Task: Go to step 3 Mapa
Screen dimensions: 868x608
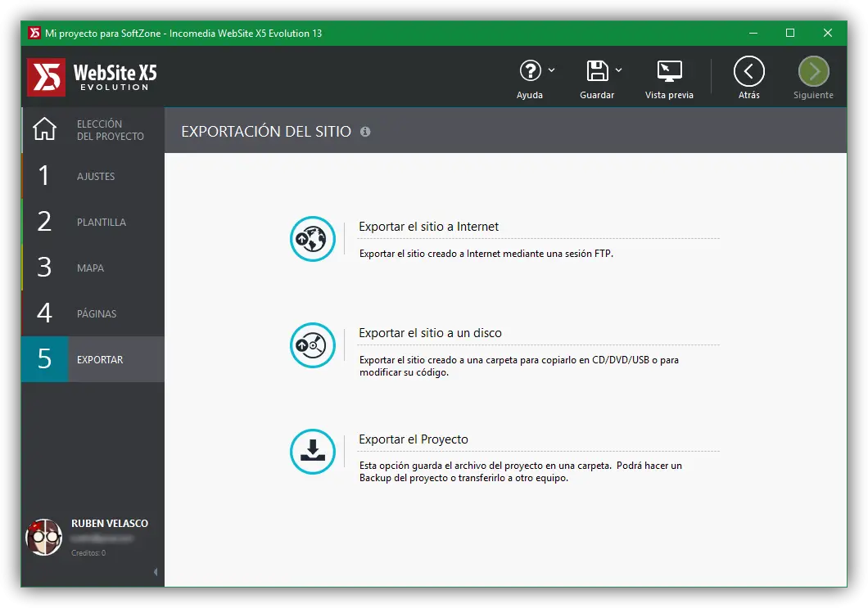Action: pyautogui.click(x=93, y=268)
